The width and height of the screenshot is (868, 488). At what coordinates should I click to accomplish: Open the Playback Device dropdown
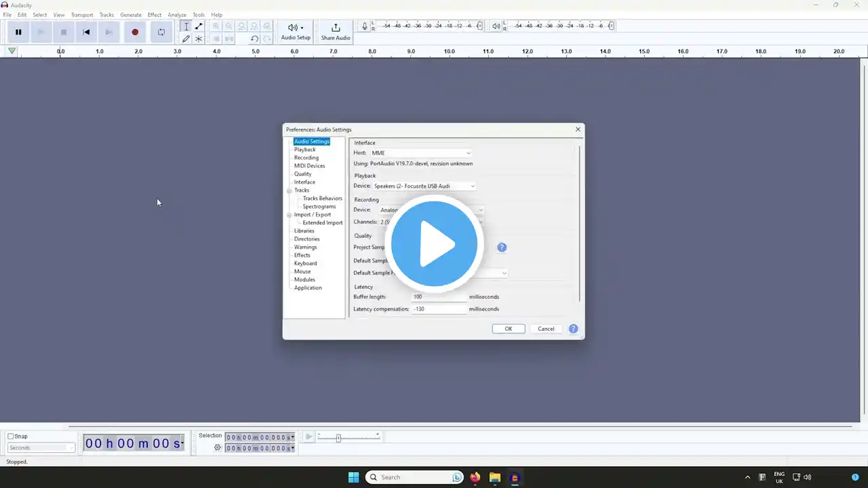coord(425,186)
